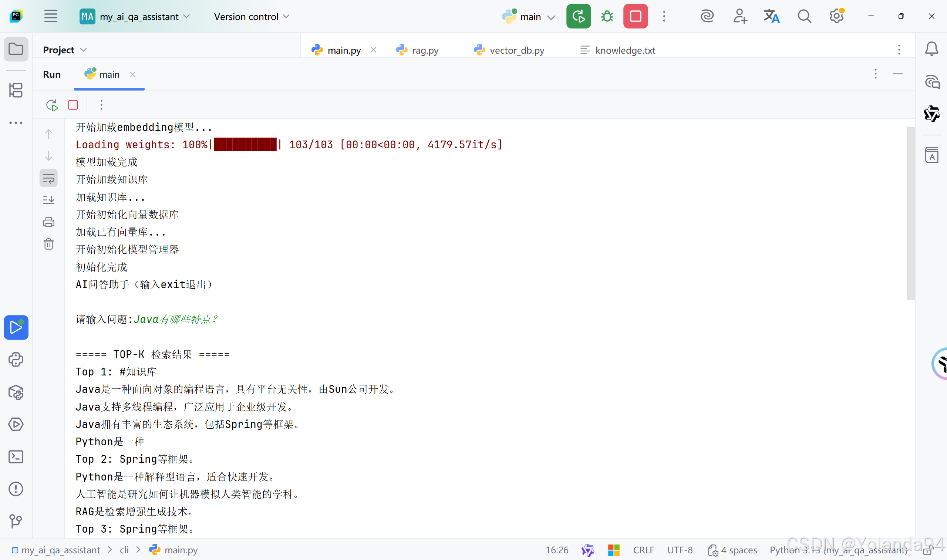Screen dimensions: 947x560
Task: Open the translation plugin icon
Action: coord(772,16)
